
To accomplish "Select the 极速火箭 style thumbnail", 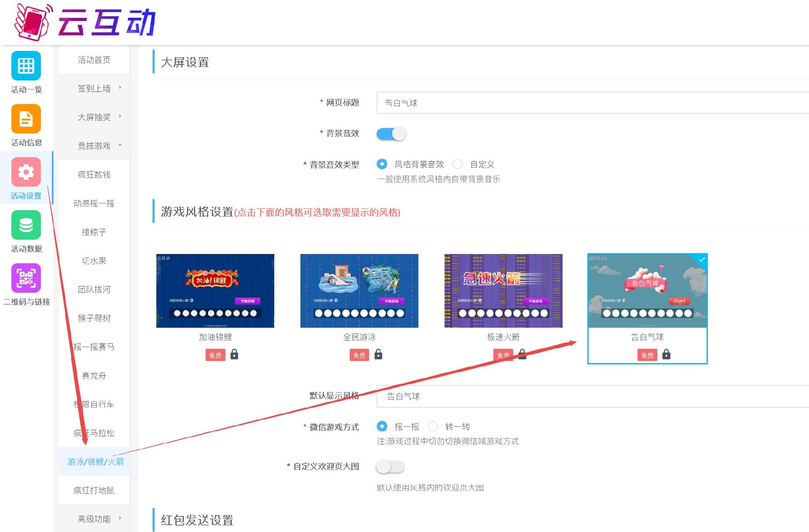I will [x=503, y=291].
